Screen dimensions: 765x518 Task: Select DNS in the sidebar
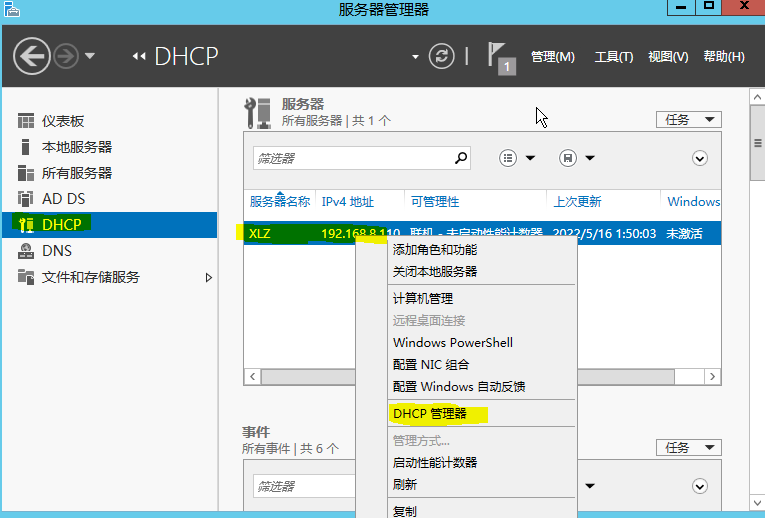(x=110, y=251)
